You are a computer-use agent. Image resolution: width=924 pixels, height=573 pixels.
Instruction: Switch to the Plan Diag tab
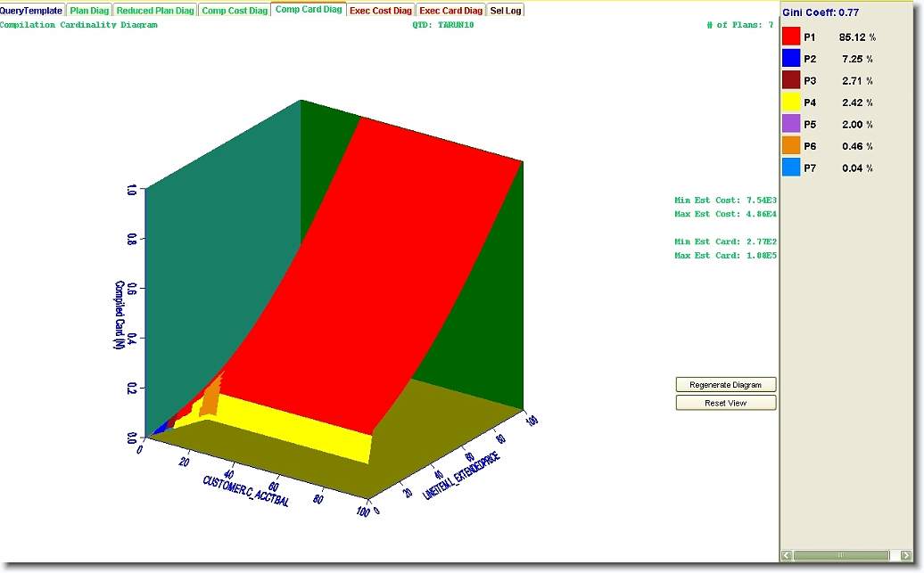point(88,11)
